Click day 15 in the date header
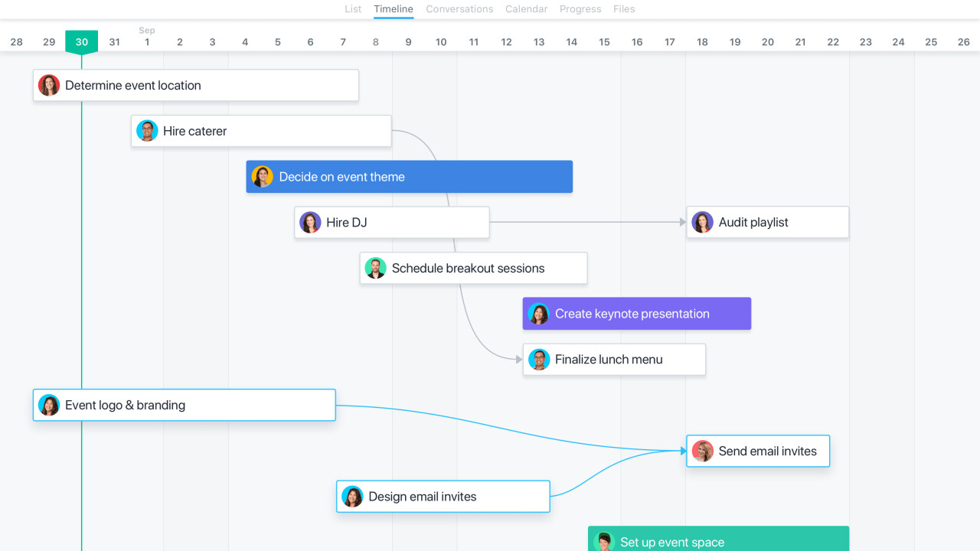The height and width of the screenshot is (551, 980). click(604, 42)
